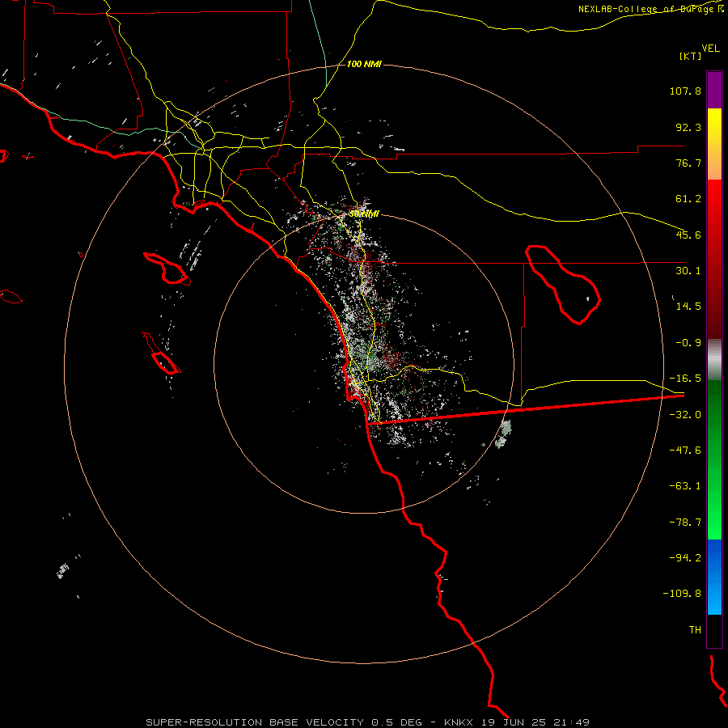This screenshot has width=728, height=728.
Task: Select the 76.7 velocity scale label
Action: pyautogui.click(x=688, y=163)
